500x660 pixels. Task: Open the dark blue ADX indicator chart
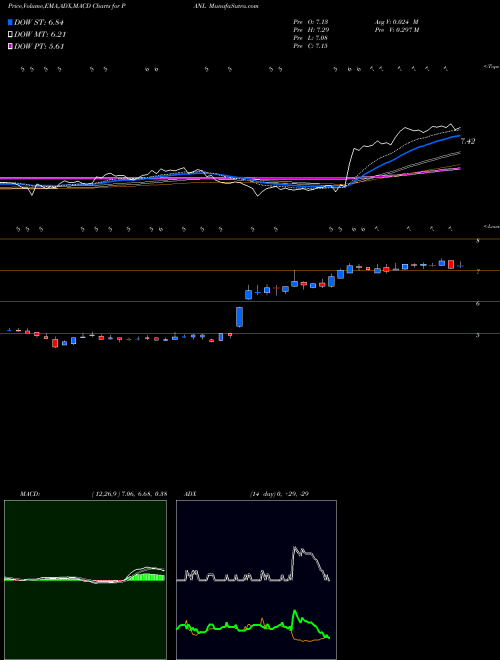pos(256,580)
